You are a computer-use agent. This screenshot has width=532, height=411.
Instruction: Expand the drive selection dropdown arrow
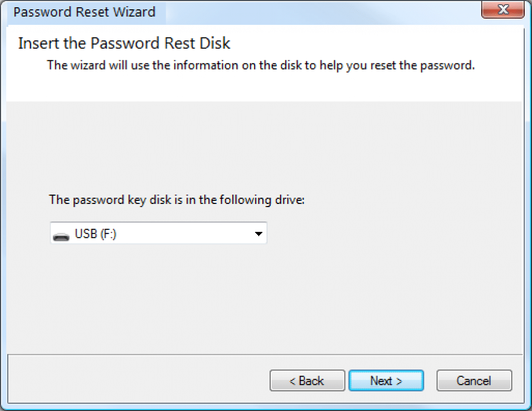(x=258, y=234)
